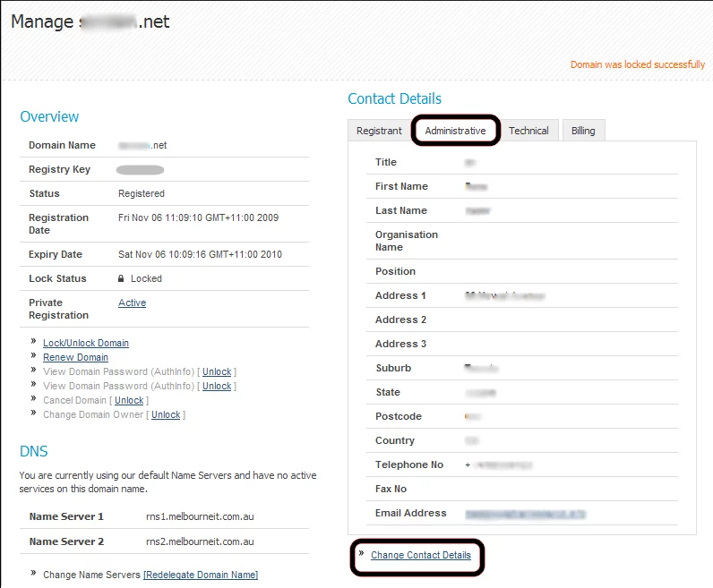Click the arrow bullet before Change Name Servers
Image resolution: width=713 pixels, height=588 pixels.
pyautogui.click(x=34, y=574)
